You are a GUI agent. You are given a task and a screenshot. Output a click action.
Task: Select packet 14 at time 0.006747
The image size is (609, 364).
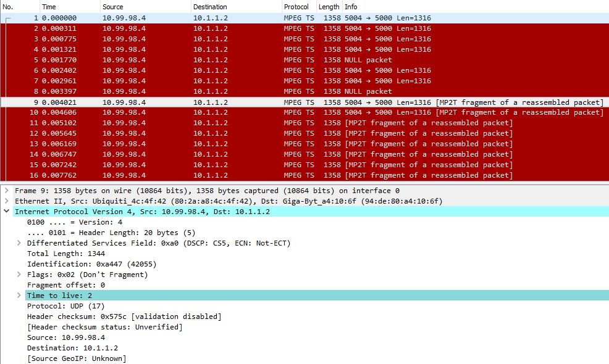[304, 154]
